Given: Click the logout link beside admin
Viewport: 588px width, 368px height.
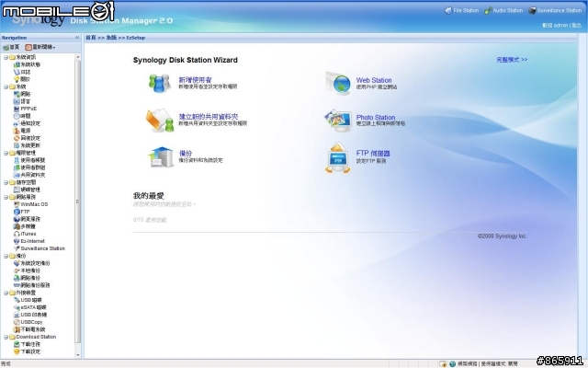Looking at the screenshot, I should coord(576,25).
